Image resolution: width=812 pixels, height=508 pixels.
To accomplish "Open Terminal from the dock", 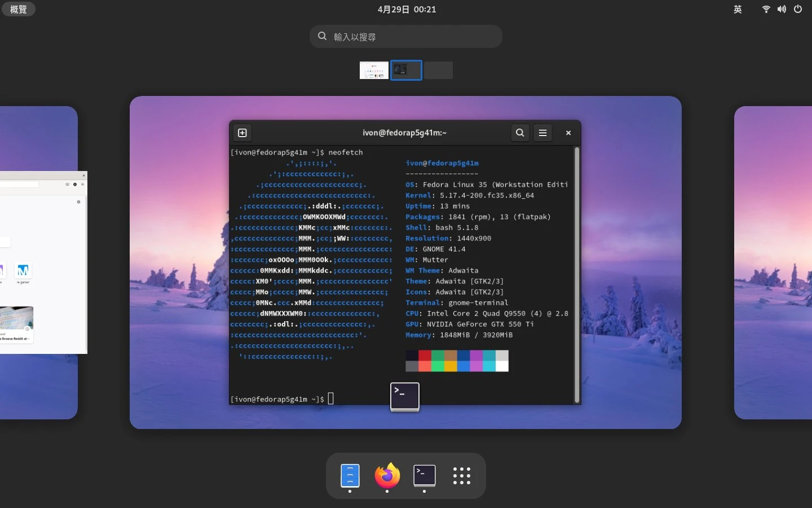I will point(424,476).
